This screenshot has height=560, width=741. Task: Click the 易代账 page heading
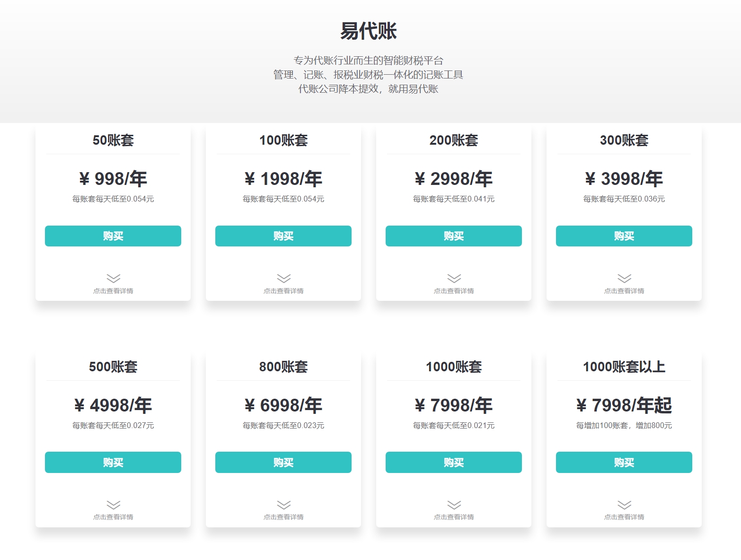(x=369, y=31)
